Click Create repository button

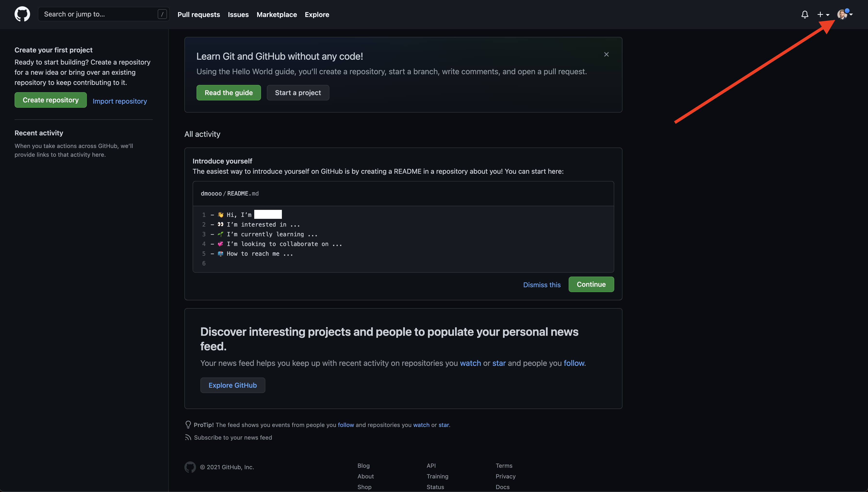(51, 100)
